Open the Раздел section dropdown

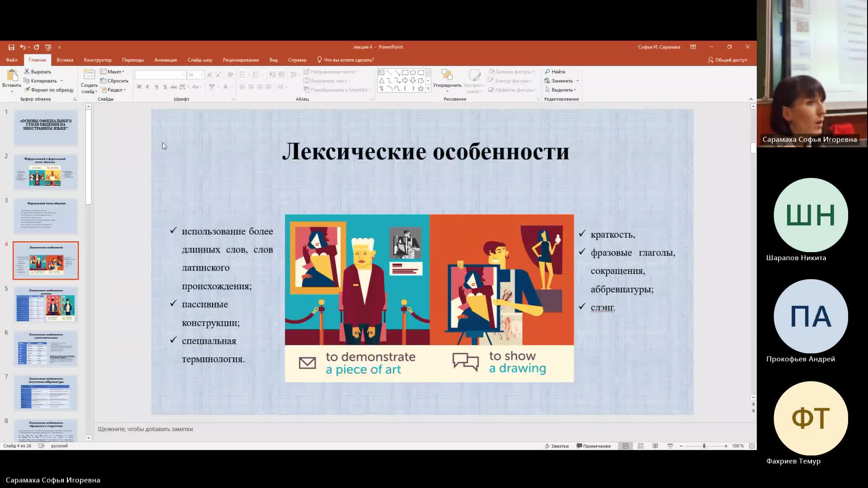(113, 89)
